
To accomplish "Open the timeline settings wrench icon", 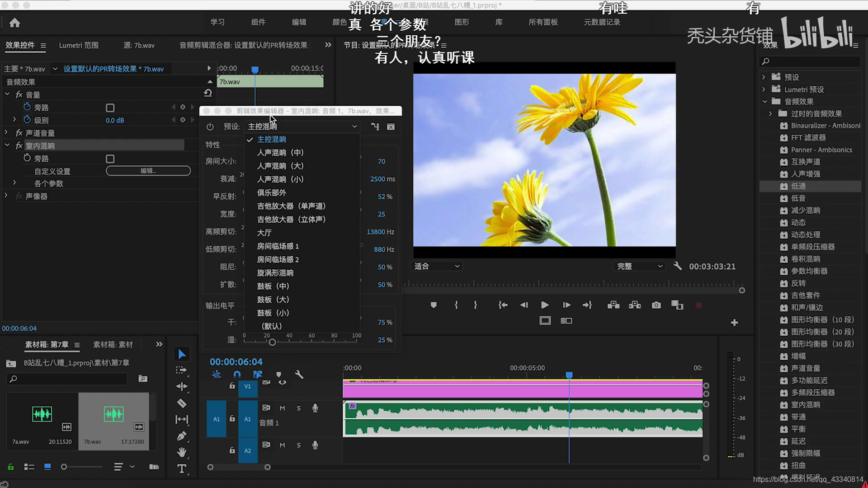I will [x=300, y=375].
